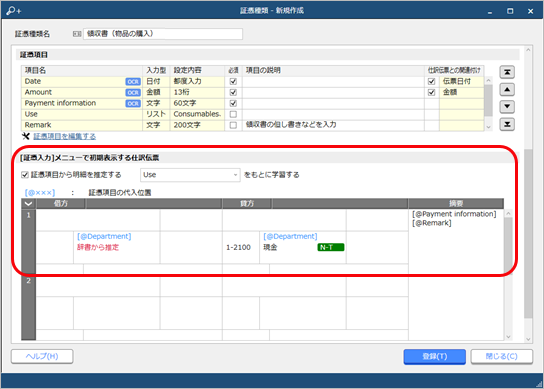Click the main panel vertical scrollbar
The image size is (544, 389).
click(x=528, y=194)
